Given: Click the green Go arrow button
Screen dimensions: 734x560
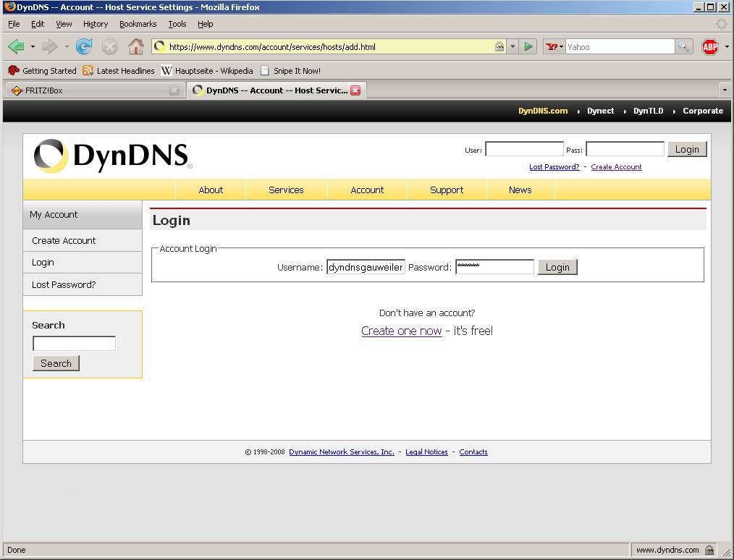Looking at the screenshot, I should tap(529, 47).
